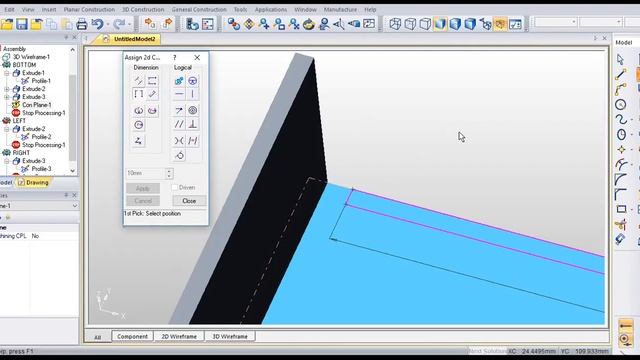The width and height of the screenshot is (640, 360).
Task: Click the Close button in Assign 2d dialog
Action: (x=189, y=201)
